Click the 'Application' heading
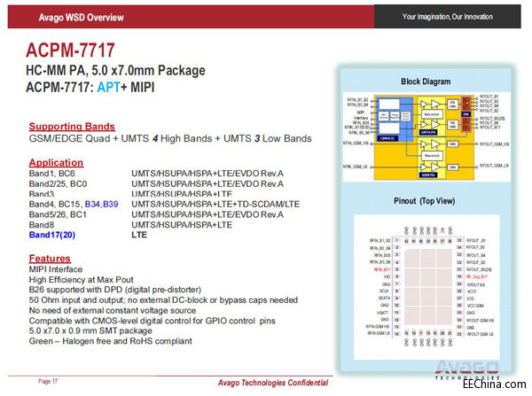Viewport: 532px width, 396px height. [56, 162]
